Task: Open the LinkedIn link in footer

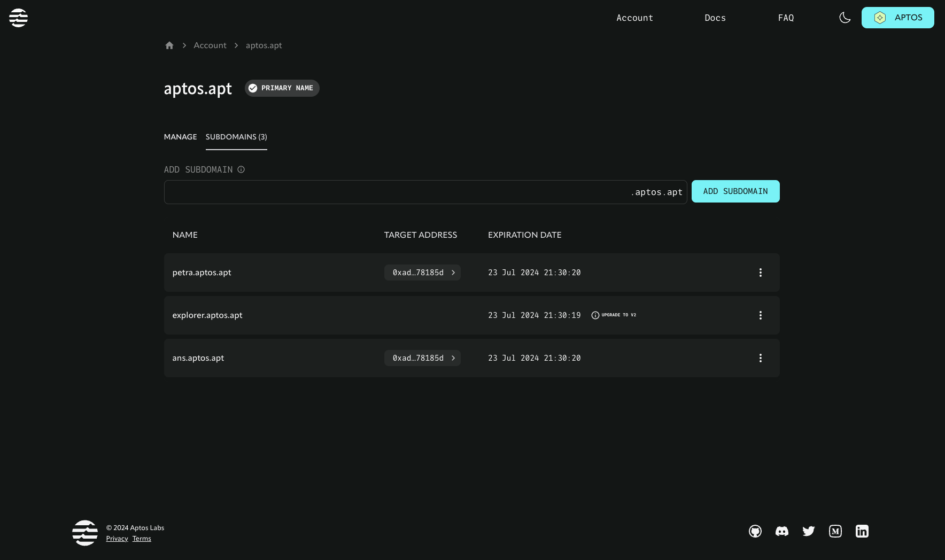Action: pyautogui.click(x=862, y=531)
